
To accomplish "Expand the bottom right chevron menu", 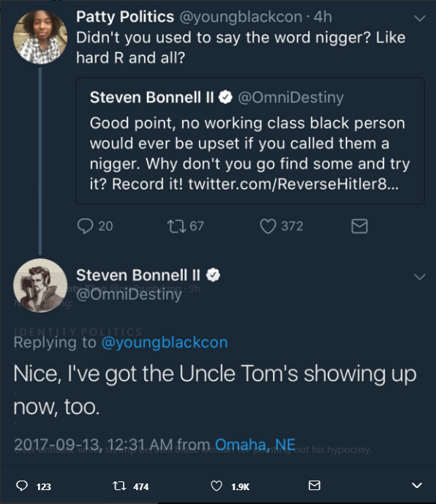I will pyautogui.click(x=417, y=486).
